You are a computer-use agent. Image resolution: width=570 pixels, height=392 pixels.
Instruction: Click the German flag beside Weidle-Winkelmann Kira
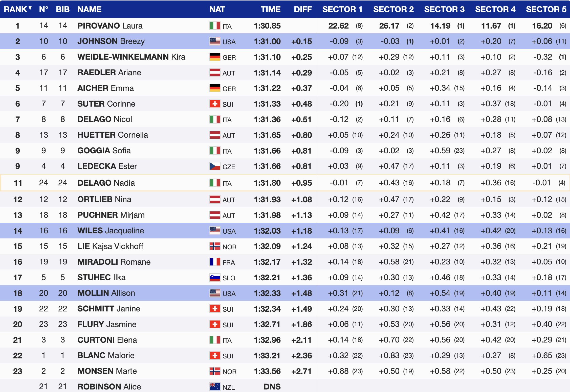tap(215, 57)
